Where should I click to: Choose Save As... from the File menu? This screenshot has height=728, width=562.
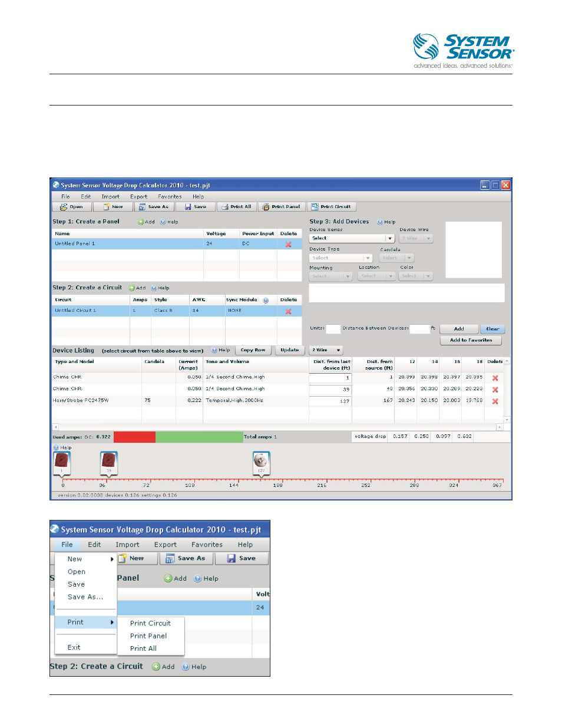85,597
